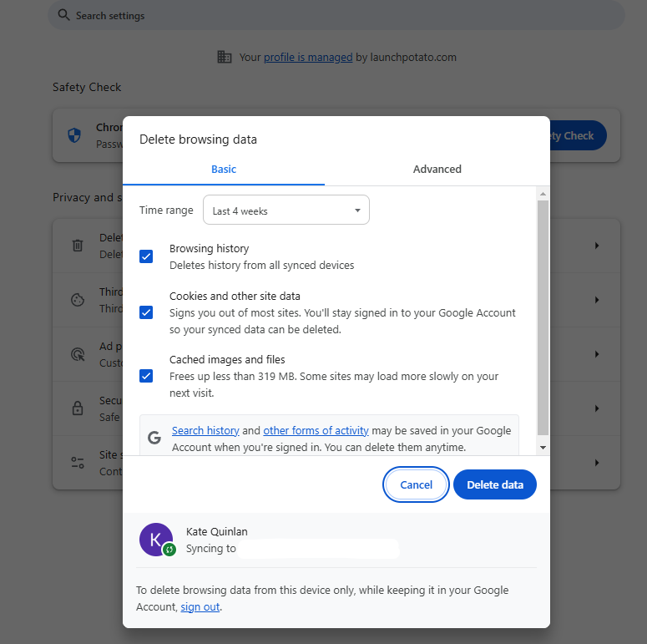Click the Safety Check shield icon
Screen dimensions: 647x644
tap(74, 135)
